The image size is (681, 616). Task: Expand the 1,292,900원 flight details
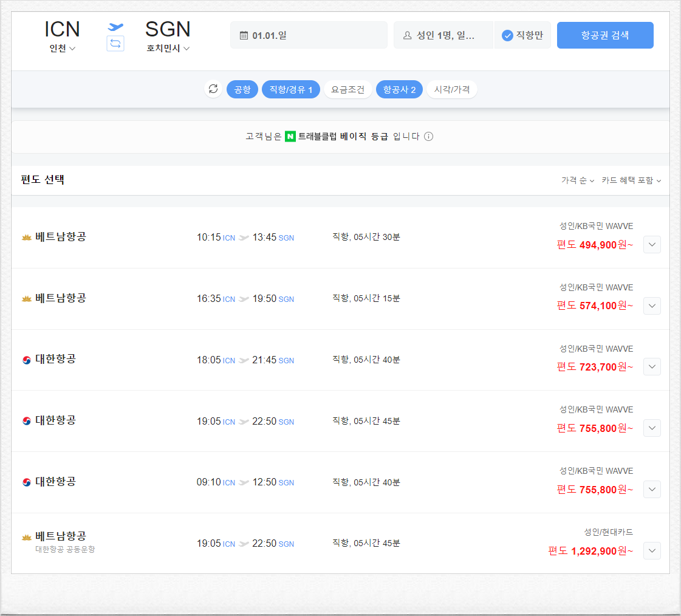[x=652, y=551]
